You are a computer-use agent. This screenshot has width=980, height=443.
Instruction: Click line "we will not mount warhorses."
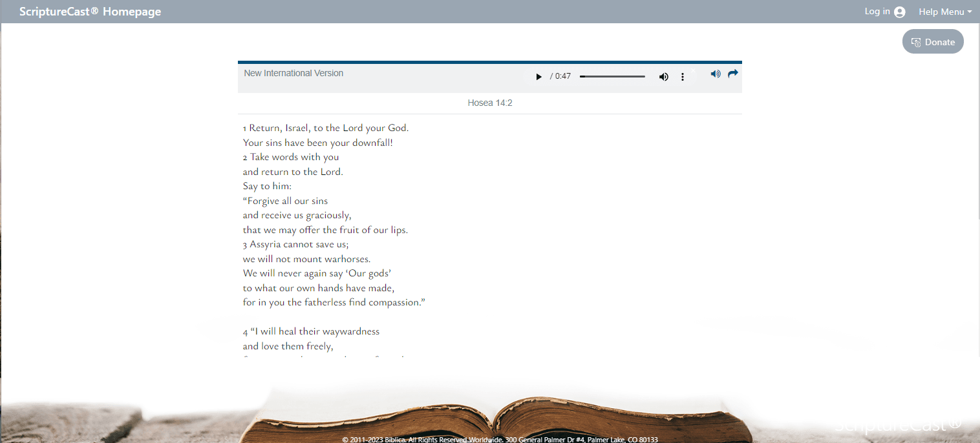click(x=307, y=259)
